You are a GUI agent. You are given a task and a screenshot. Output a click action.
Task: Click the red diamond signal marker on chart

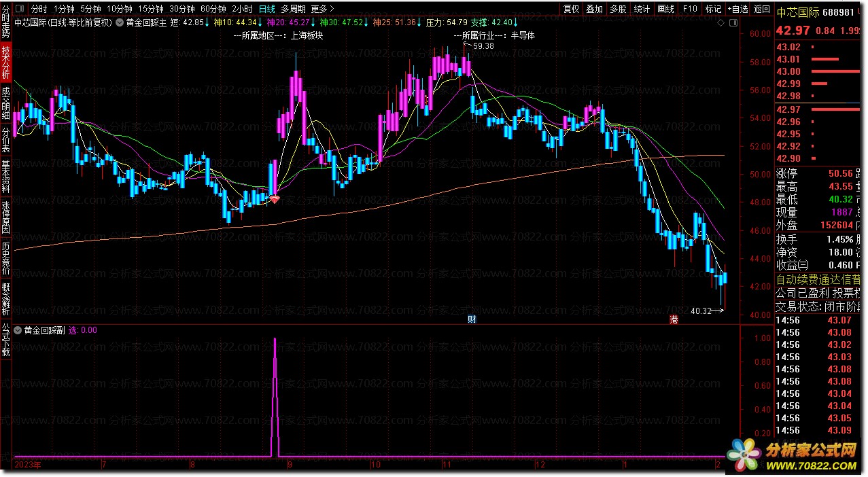(275, 198)
